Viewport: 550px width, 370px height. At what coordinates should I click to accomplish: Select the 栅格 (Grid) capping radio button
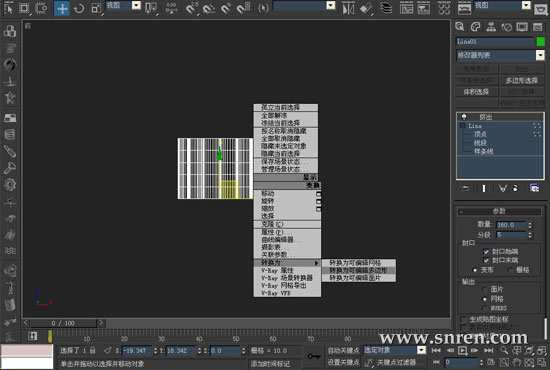(511, 270)
